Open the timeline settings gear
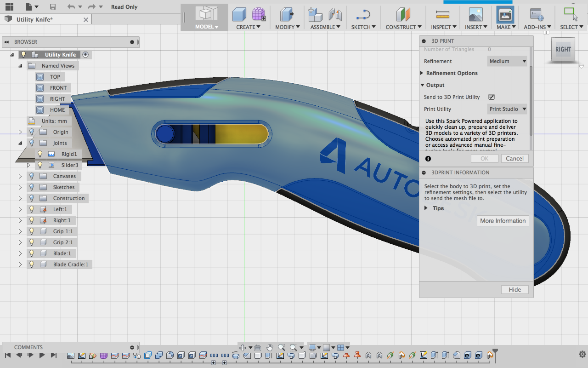 [582, 354]
